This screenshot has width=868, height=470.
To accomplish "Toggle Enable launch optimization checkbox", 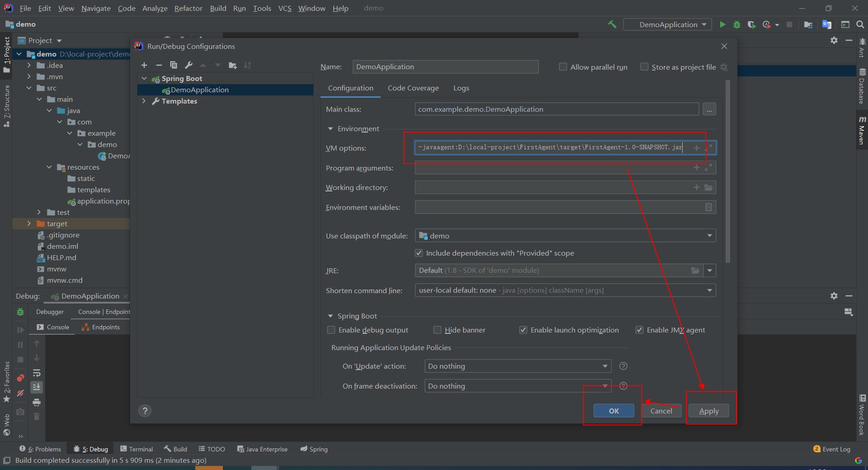I will coord(523,330).
